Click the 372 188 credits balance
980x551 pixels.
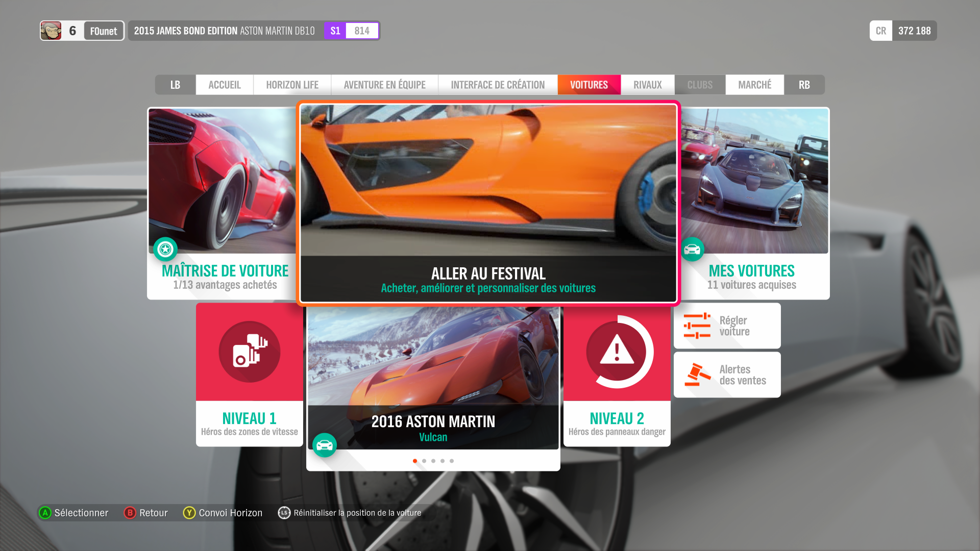(x=914, y=31)
